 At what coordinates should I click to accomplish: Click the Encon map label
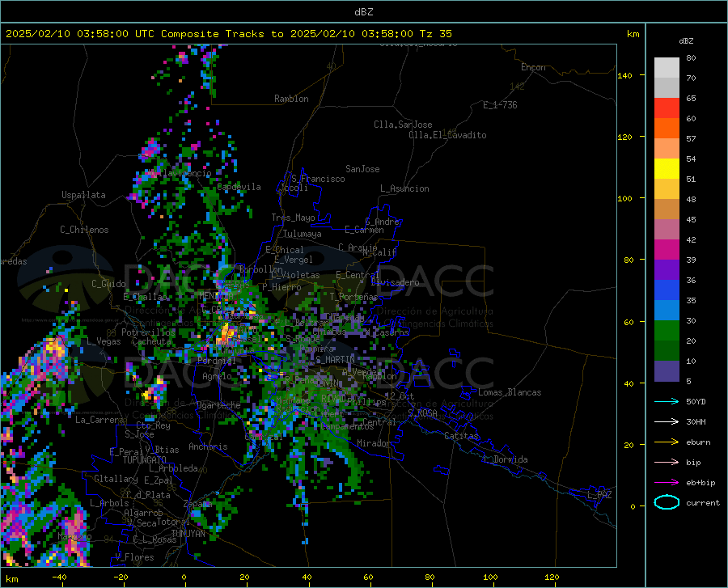click(533, 67)
